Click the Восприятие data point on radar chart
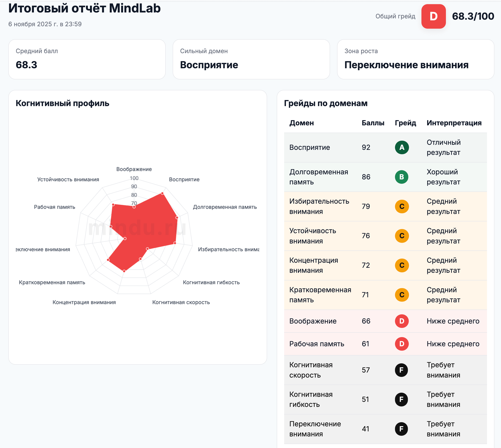 coord(162,193)
